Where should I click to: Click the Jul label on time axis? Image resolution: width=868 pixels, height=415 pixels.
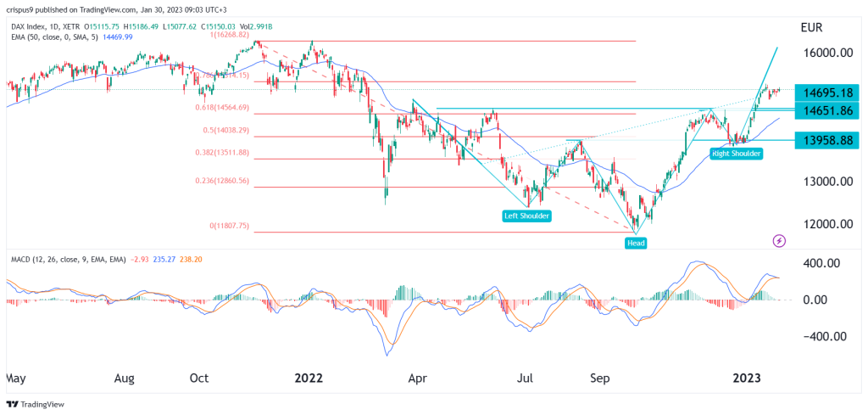[525, 379]
